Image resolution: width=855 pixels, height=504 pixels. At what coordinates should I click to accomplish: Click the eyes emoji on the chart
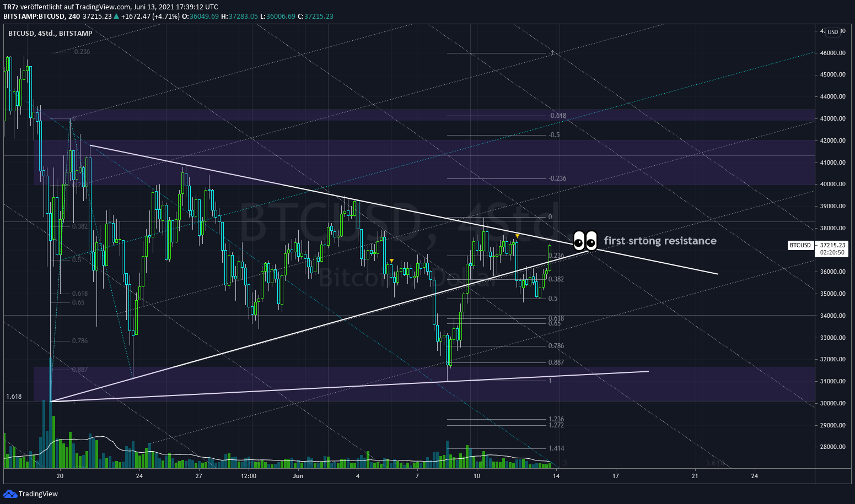coord(585,240)
